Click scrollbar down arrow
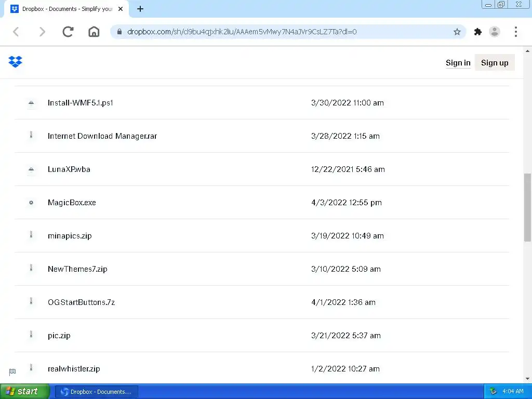This screenshot has width=532, height=399. pyautogui.click(x=527, y=379)
